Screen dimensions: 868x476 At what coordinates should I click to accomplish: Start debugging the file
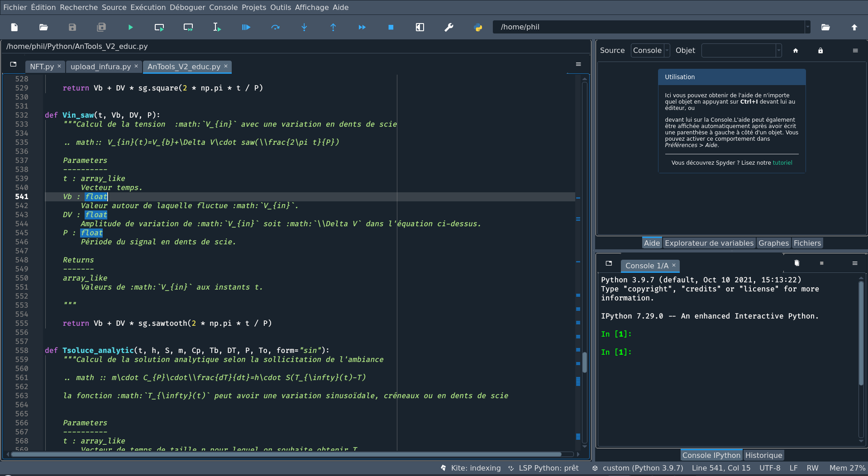[x=246, y=27]
